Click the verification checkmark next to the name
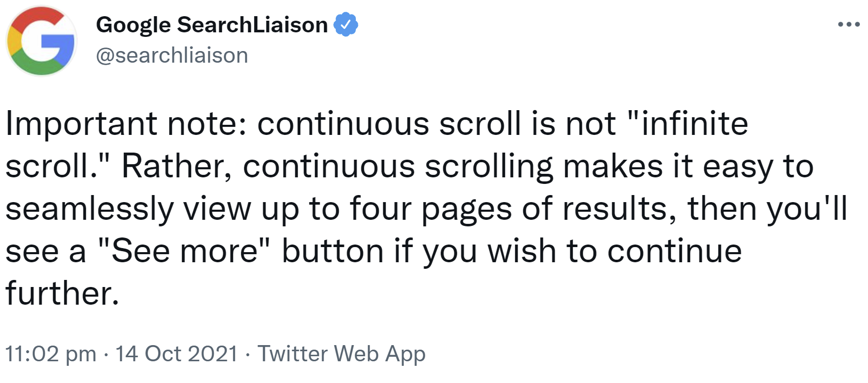This screenshot has height=383, width=868. click(x=346, y=23)
